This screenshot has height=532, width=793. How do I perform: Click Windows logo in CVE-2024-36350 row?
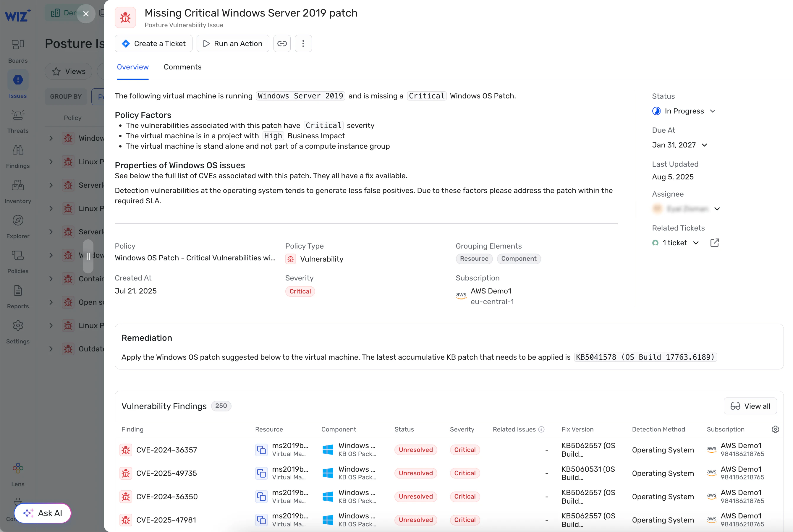[x=328, y=497]
